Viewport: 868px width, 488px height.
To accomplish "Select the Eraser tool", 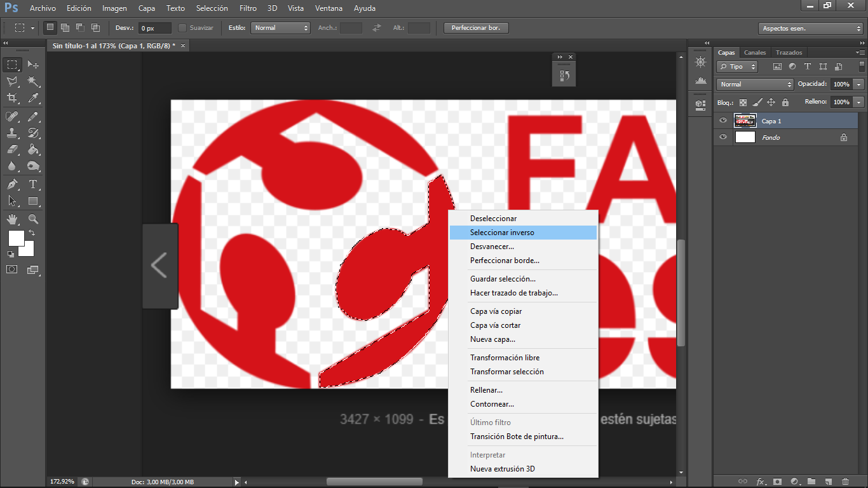I will click(x=12, y=149).
